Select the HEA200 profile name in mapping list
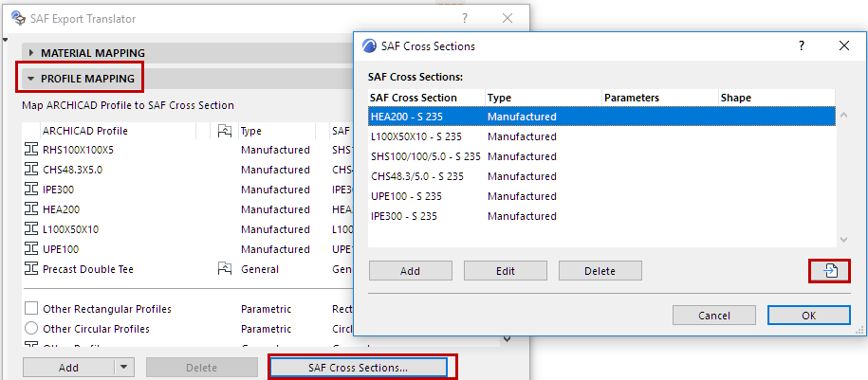 [60, 209]
